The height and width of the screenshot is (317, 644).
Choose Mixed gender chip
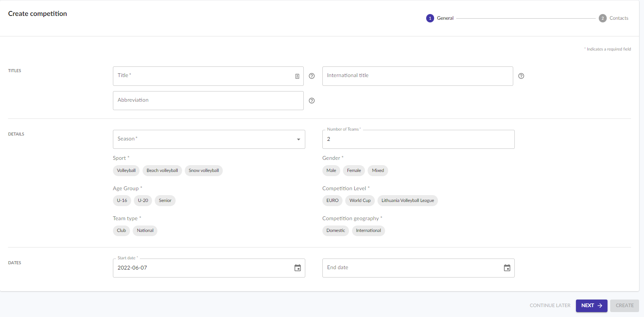coord(378,170)
